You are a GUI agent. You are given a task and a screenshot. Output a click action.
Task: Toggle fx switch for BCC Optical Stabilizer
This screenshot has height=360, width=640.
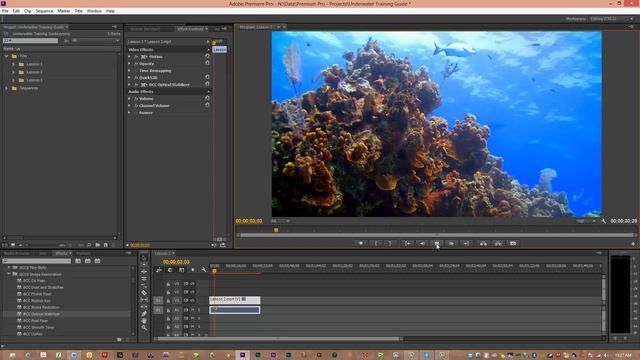[136, 84]
